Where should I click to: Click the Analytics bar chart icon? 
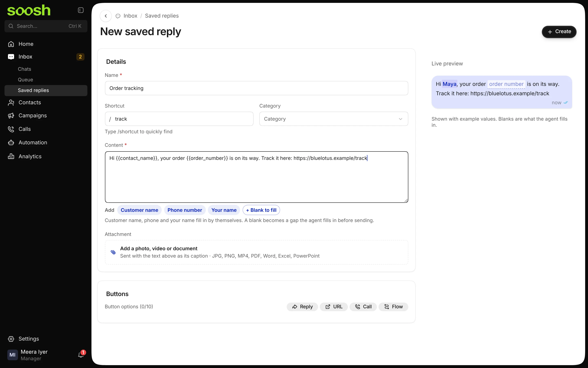11,156
